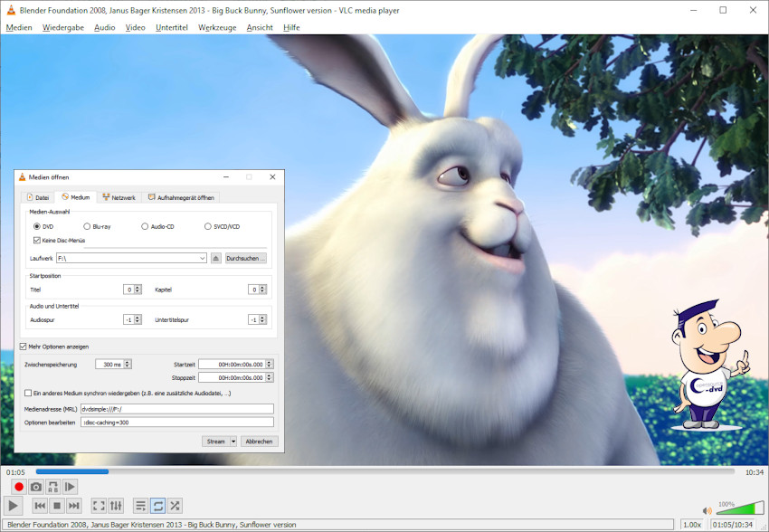Open extended settings equalizer icon
The height and width of the screenshot is (532, 769).
pos(116,506)
